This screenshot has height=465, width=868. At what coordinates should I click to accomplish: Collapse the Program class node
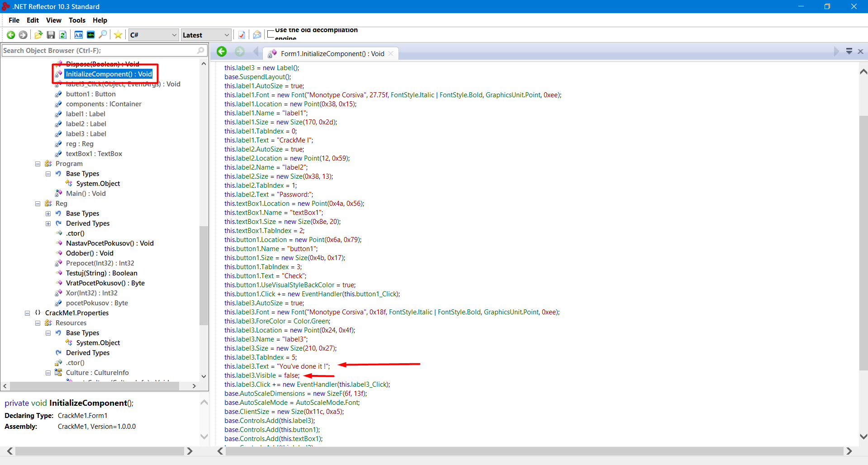point(38,164)
